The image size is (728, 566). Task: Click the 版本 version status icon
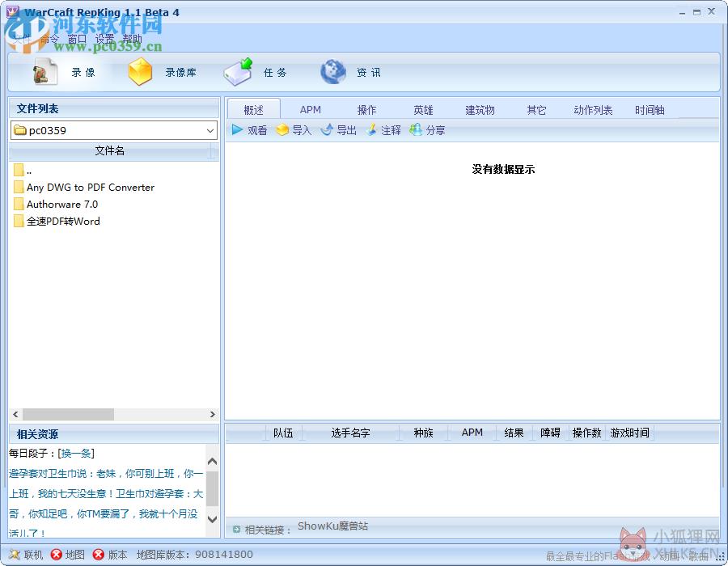pyautogui.click(x=99, y=555)
